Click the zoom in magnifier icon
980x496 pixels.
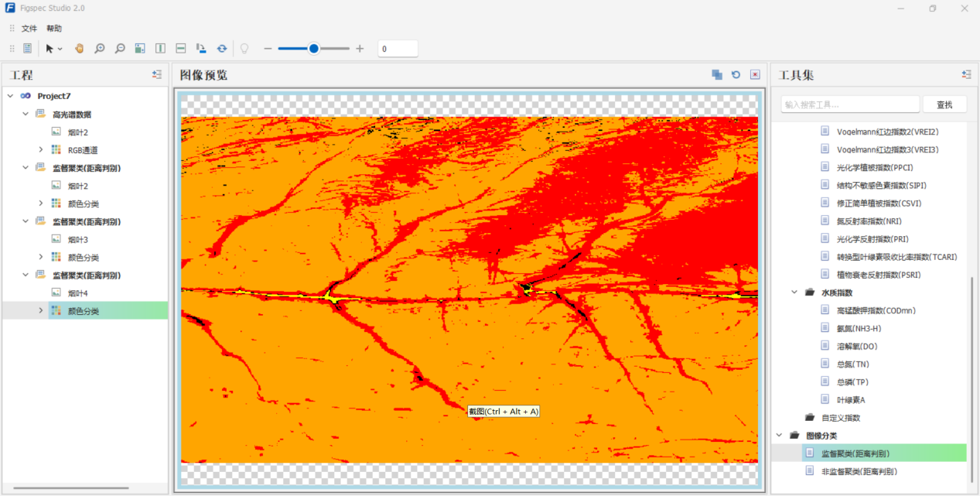point(100,49)
